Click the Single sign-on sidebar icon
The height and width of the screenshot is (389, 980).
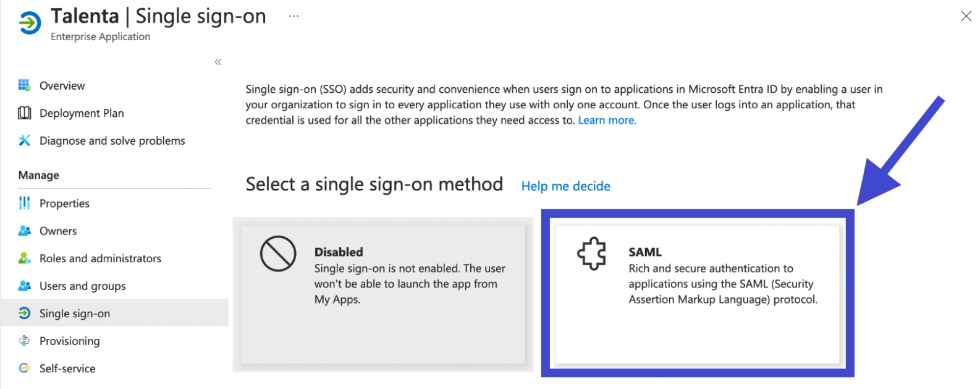point(24,313)
